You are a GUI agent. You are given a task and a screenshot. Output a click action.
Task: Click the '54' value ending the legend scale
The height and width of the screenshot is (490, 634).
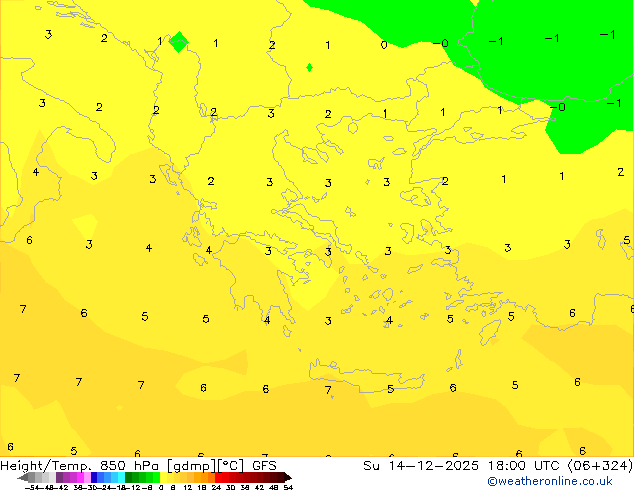tap(288, 487)
